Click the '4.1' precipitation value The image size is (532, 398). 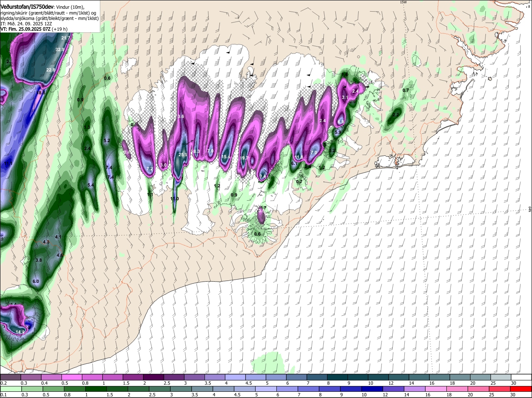click(x=58, y=237)
